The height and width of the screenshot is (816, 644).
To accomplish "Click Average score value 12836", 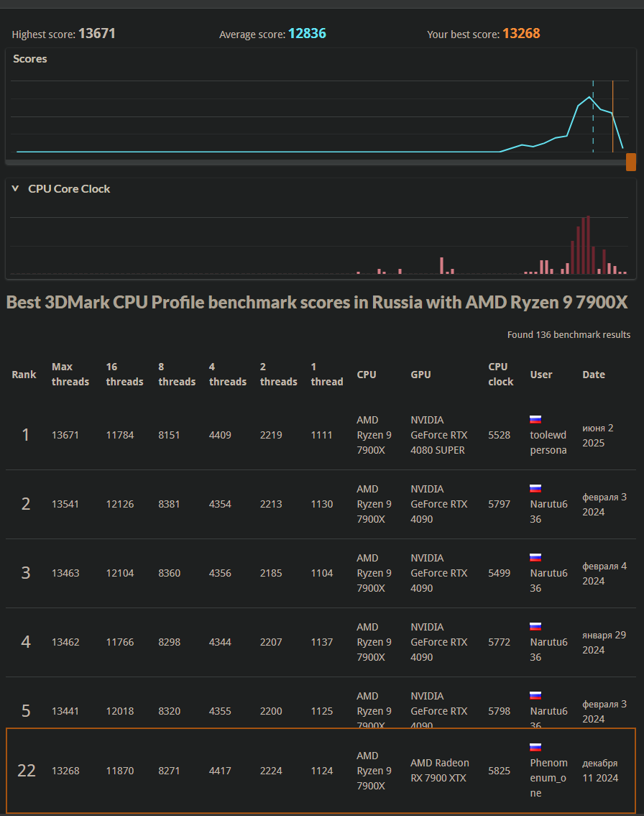I will (307, 33).
